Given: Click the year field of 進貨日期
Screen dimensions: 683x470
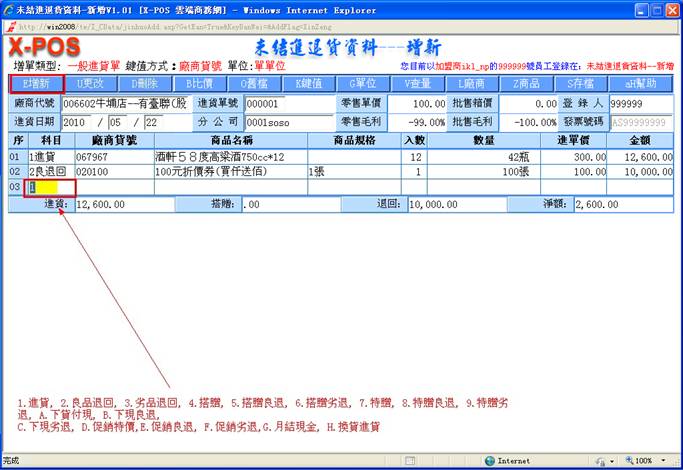Looking at the screenshot, I should pos(83,121).
